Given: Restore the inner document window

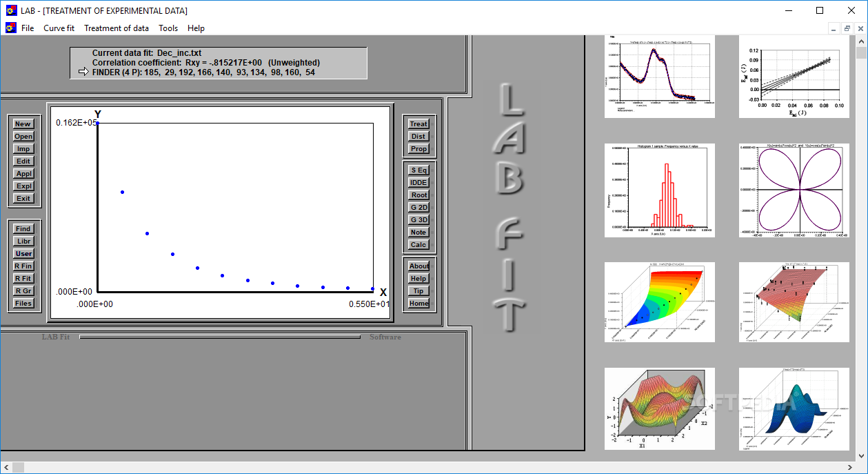Looking at the screenshot, I should [x=847, y=28].
